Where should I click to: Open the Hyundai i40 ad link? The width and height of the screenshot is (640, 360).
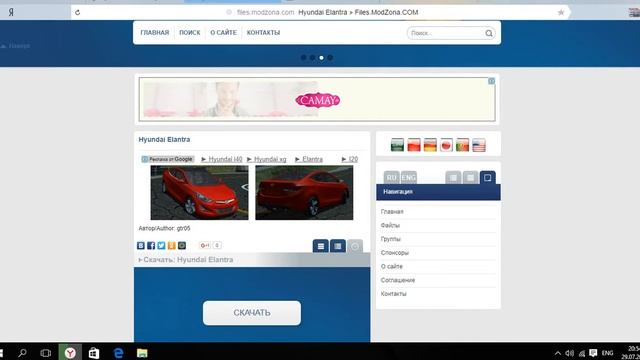tap(225, 159)
